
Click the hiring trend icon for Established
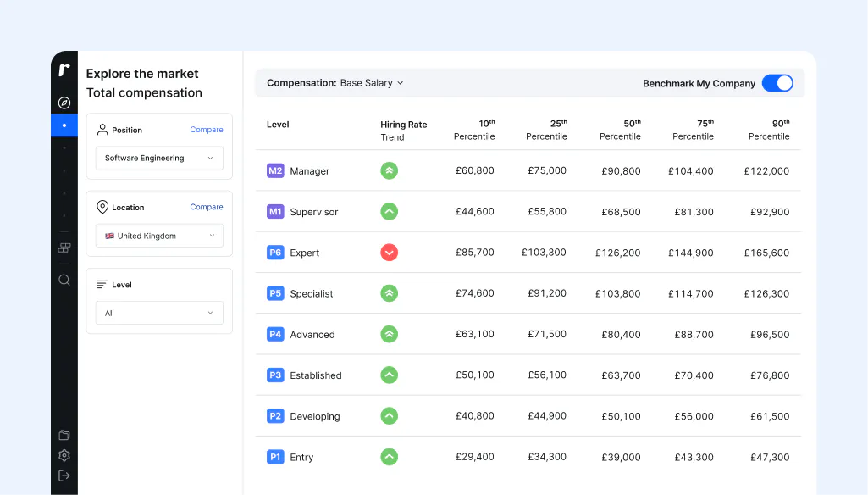[390, 375]
